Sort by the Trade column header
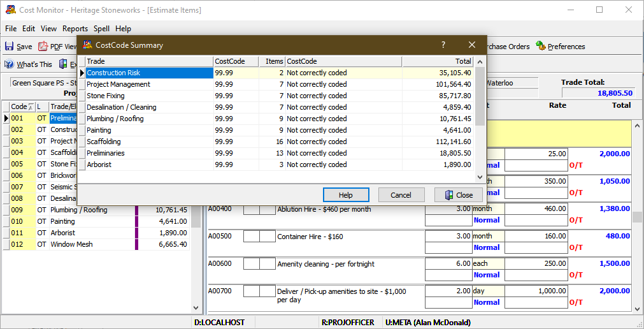644x329 pixels. pos(150,61)
